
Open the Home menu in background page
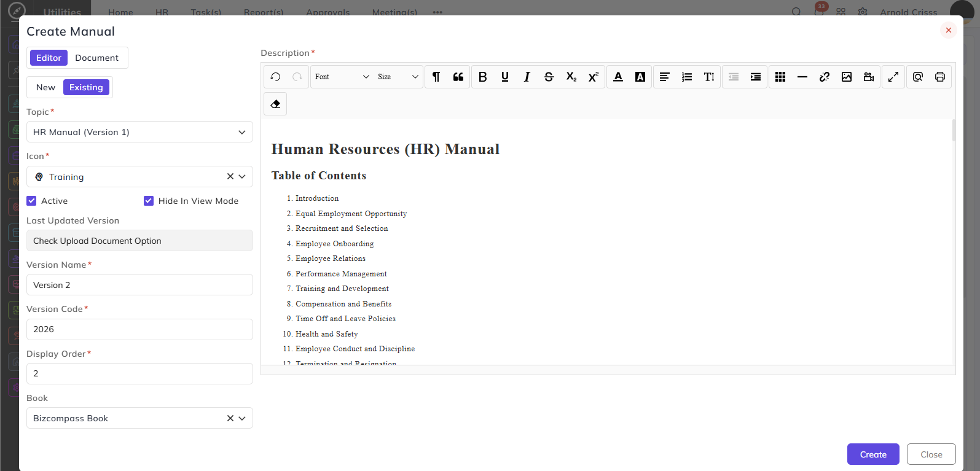tap(120, 12)
